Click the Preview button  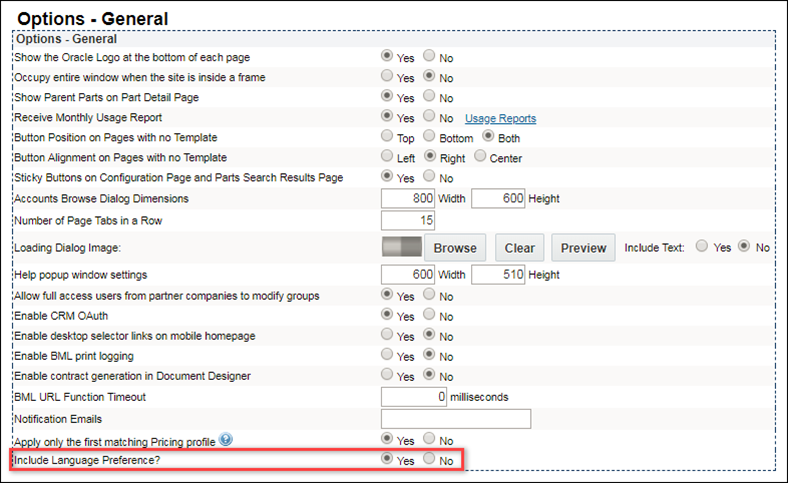point(583,248)
